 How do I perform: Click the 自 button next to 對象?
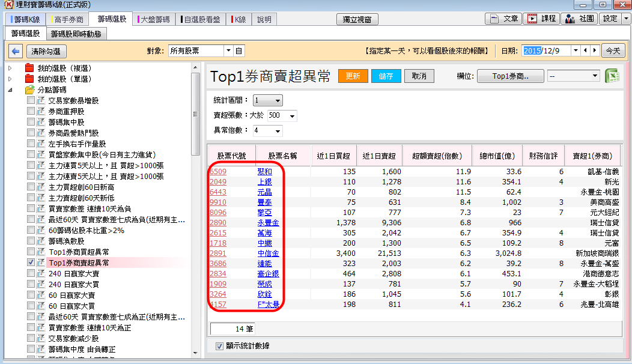pos(239,51)
